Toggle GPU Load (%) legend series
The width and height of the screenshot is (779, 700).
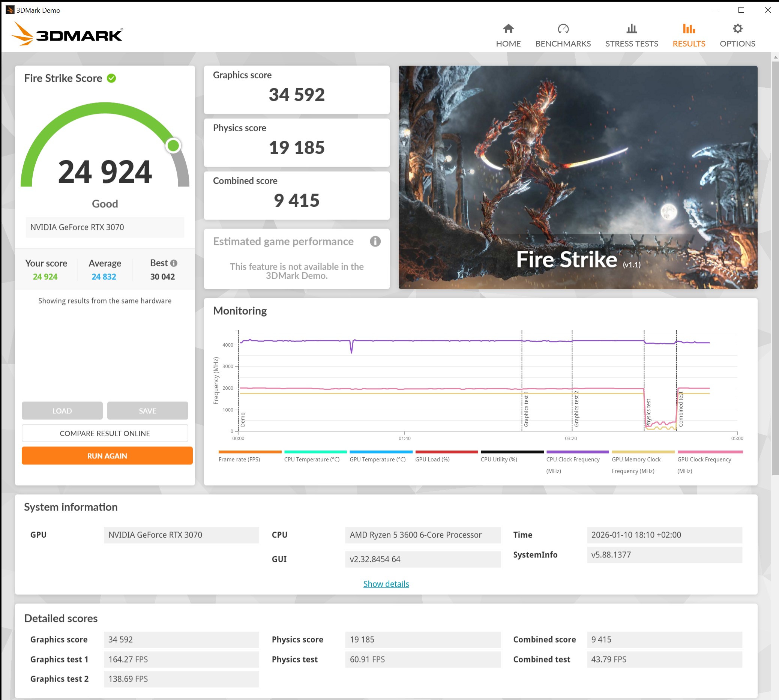[x=432, y=459]
